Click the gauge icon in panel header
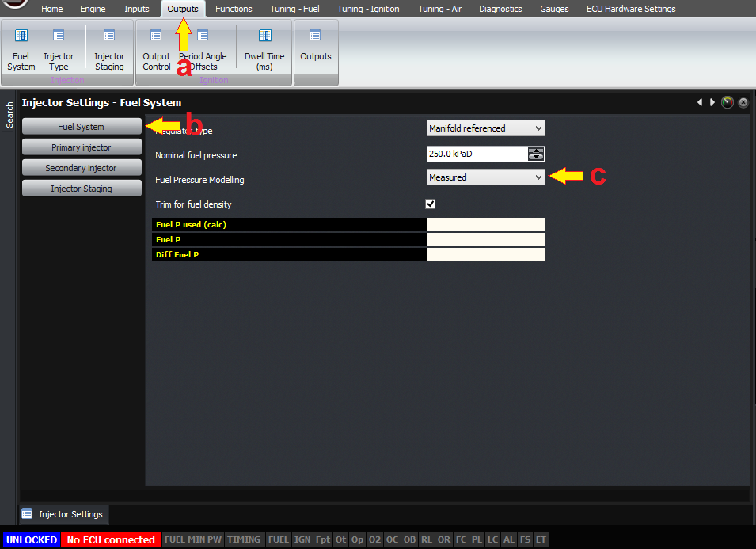The width and height of the screenshot is (756, 549). pos(727,102)
